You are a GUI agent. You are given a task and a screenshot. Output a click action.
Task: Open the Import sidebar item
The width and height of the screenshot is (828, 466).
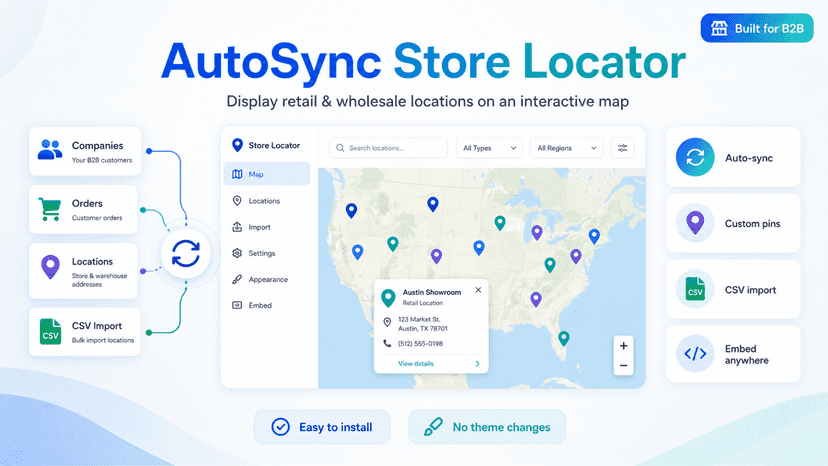[x=267, y=227]
